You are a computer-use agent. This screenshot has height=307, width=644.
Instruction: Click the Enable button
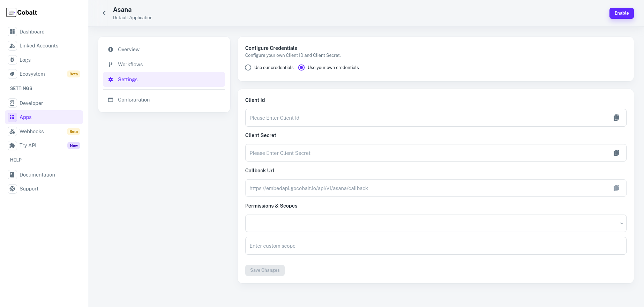[621, 13]
